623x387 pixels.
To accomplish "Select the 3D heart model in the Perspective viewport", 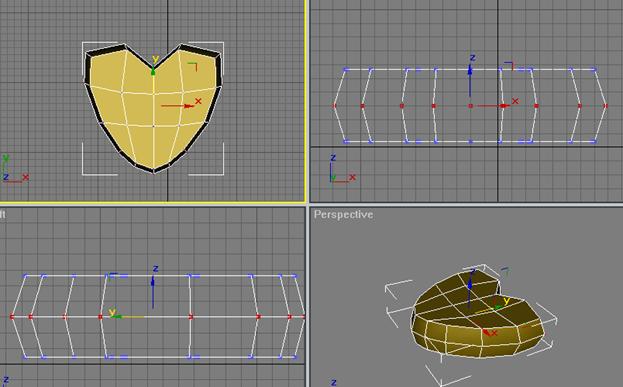I will click(479, 314).
